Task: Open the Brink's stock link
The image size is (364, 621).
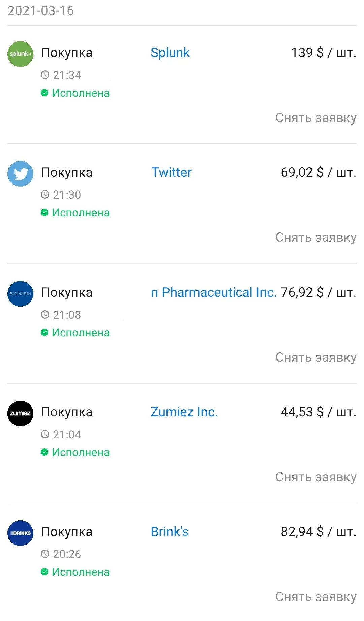Action: (170, 532)
